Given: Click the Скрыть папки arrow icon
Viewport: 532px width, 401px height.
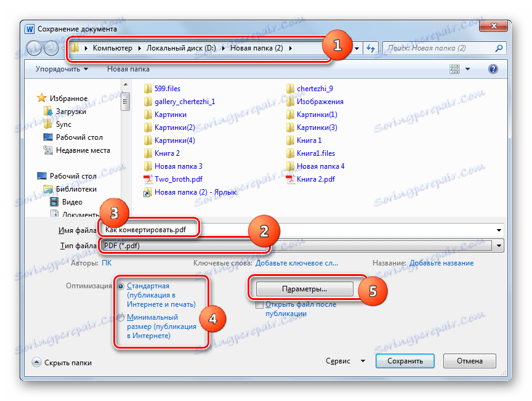Looking at the screenshot, I should (37, 362).
